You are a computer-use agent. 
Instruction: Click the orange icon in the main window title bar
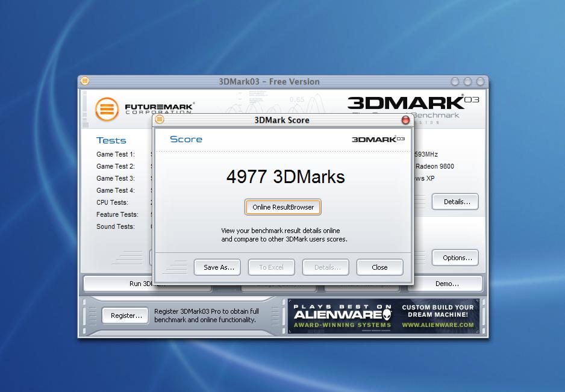coord(85,81)
